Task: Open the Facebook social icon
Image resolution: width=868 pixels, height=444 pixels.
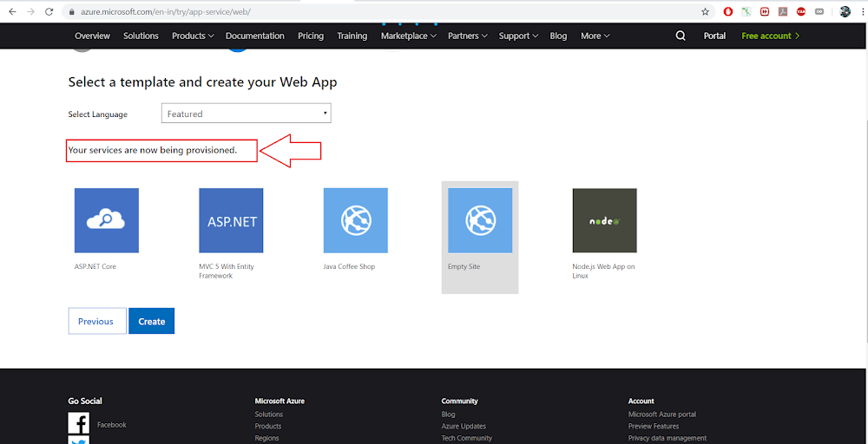Action: (x=79, y=423)
